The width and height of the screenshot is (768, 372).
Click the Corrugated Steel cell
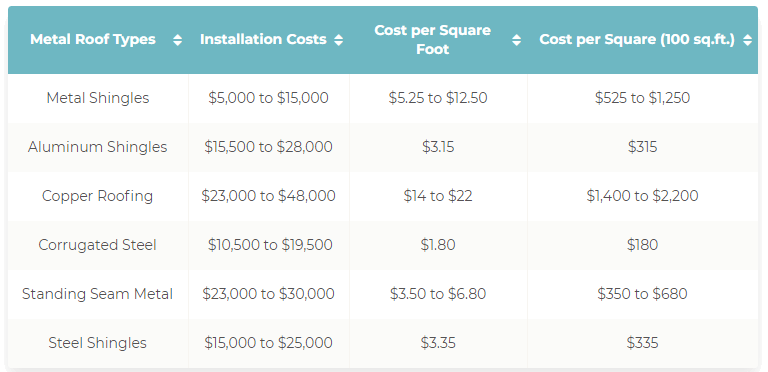coord(98,245)
